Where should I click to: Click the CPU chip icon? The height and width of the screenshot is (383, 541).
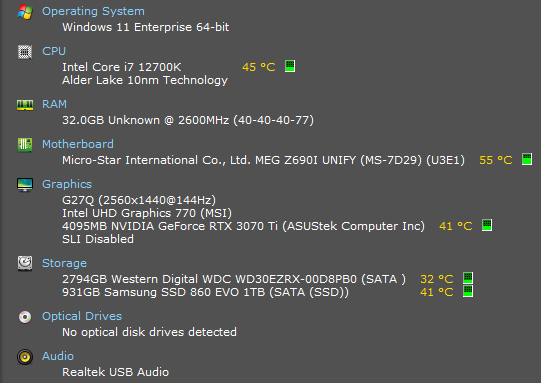[25, 52]
